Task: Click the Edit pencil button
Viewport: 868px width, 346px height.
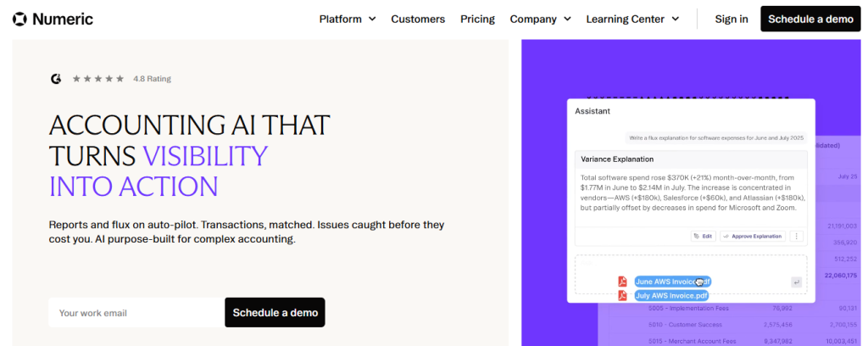Action: [x=703, y=236]
